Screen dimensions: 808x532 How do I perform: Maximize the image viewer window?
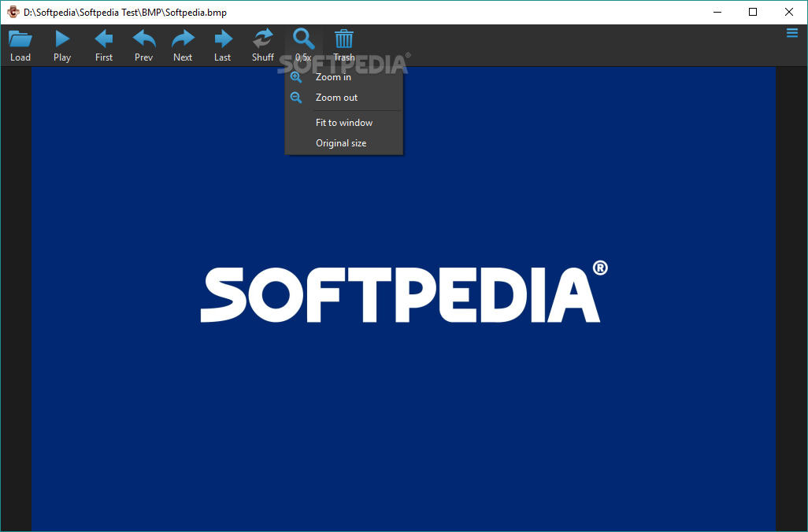click(753, 13)
